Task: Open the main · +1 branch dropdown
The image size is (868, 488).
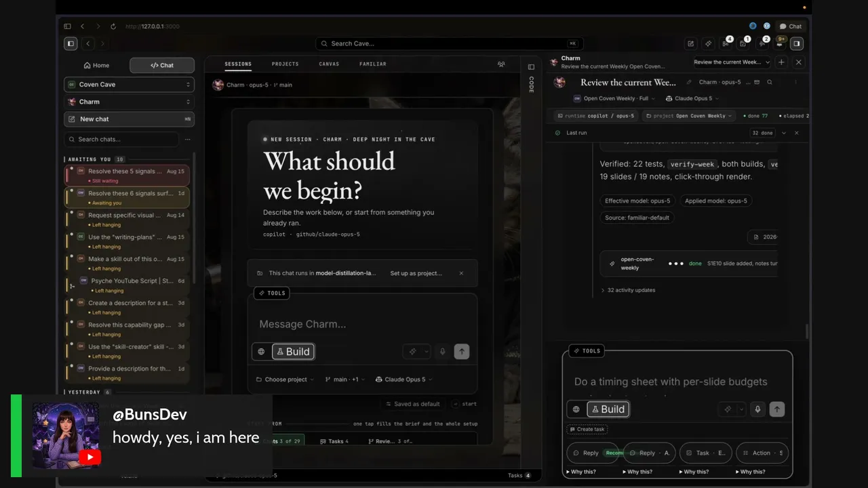Action: (x=345, y=380)
